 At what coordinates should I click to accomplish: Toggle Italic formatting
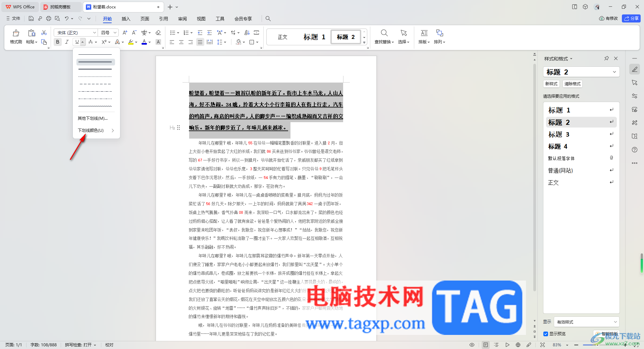[x=67, y=42]
